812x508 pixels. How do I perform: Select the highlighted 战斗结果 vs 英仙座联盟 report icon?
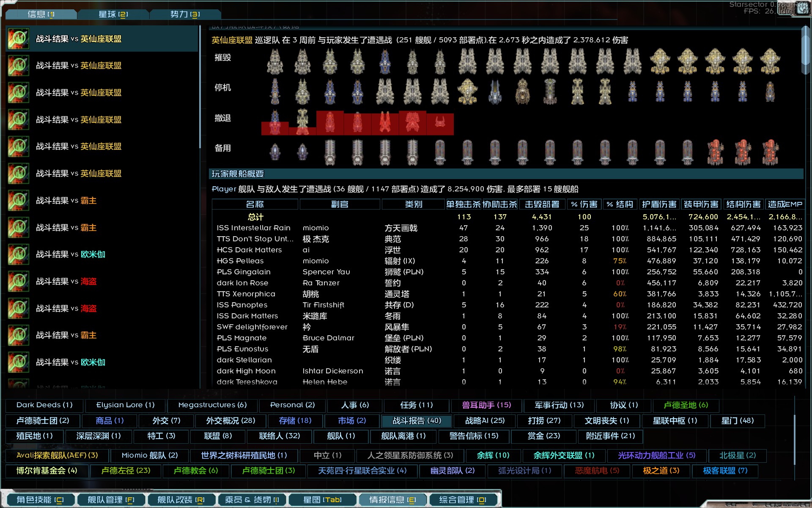coord(18,39)
